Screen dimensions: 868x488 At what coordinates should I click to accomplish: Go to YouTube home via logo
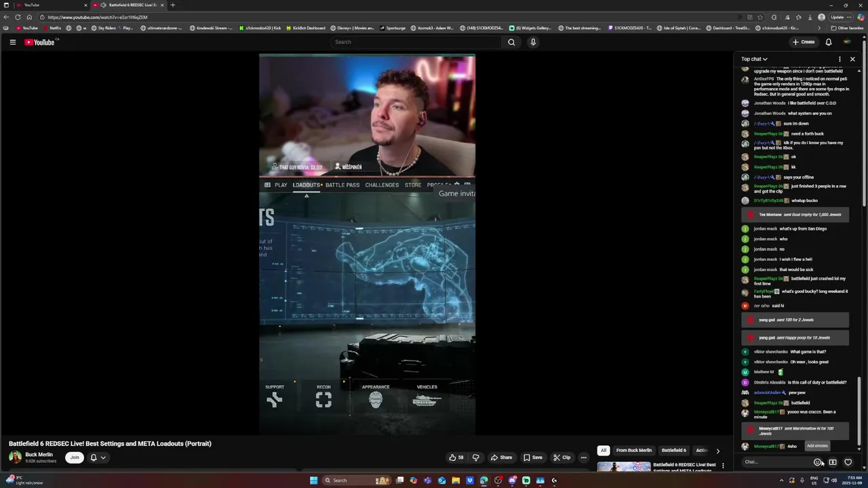pos(39,42)
